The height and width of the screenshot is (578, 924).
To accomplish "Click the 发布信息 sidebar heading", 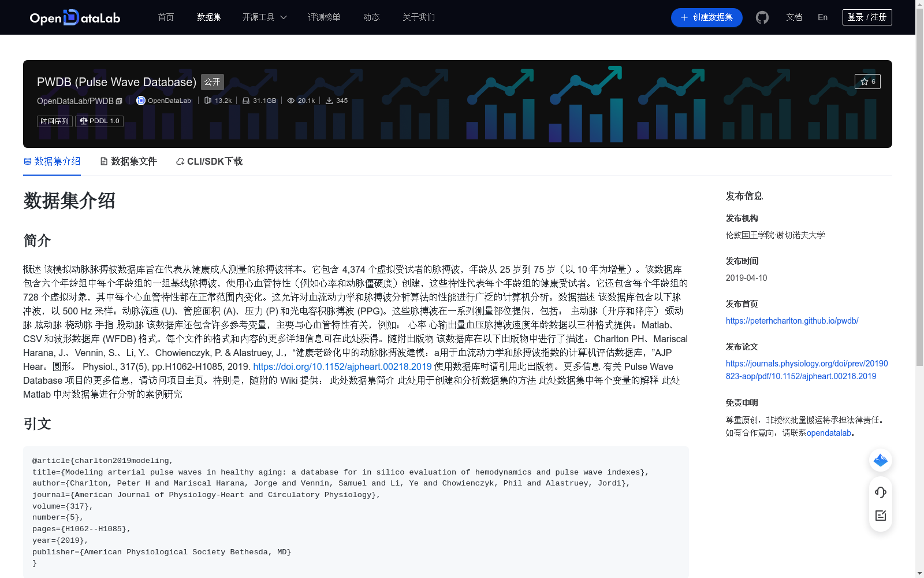I will pos(744,196).
